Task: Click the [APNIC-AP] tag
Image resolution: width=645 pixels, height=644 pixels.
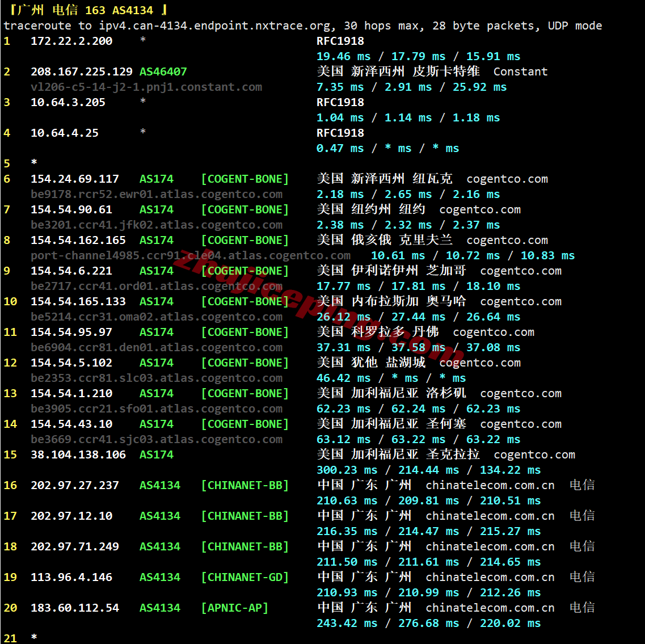Action: pos(234,608)
